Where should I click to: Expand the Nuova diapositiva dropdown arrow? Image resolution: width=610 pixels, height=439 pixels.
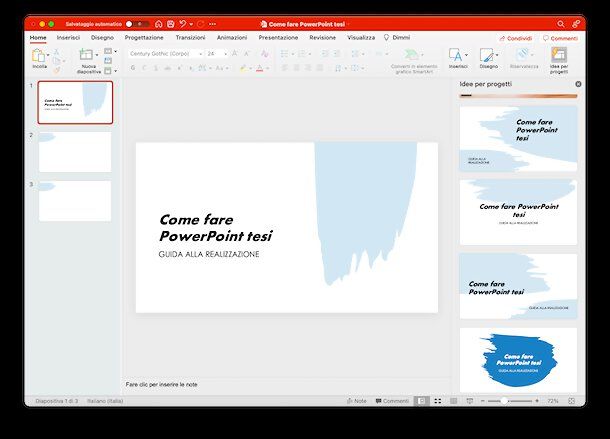[97, 54]
